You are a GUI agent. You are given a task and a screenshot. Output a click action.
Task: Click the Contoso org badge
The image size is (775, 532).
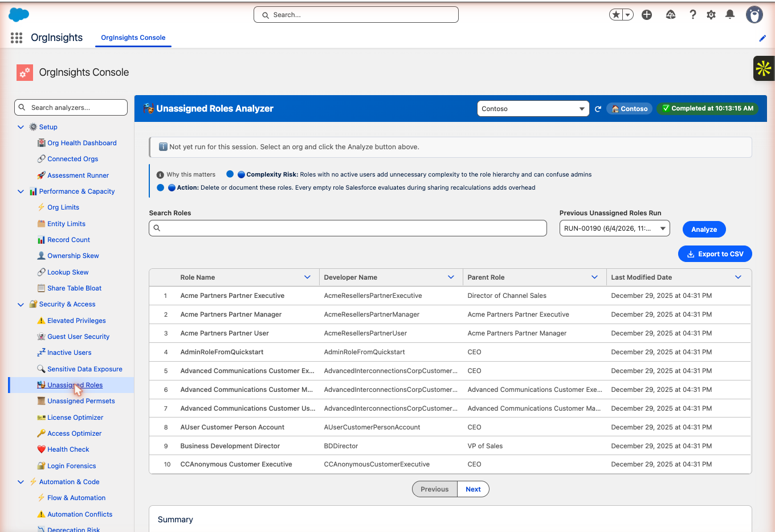[x=630, y=109]
